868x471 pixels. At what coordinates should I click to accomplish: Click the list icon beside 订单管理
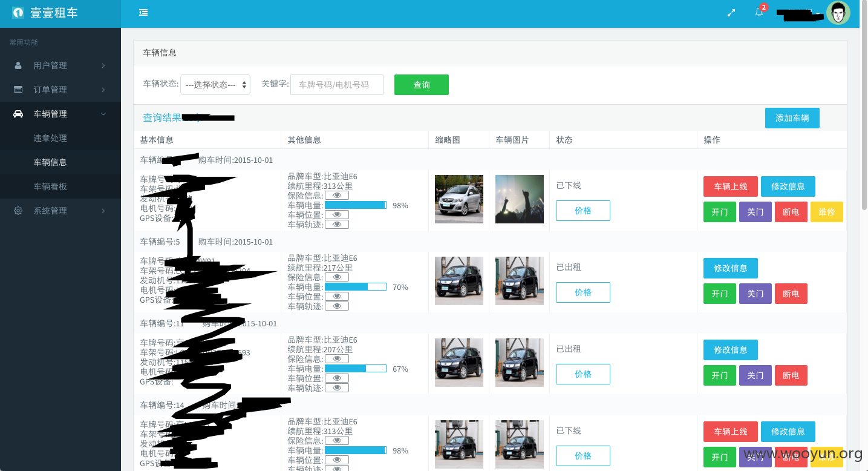(18, 90)
